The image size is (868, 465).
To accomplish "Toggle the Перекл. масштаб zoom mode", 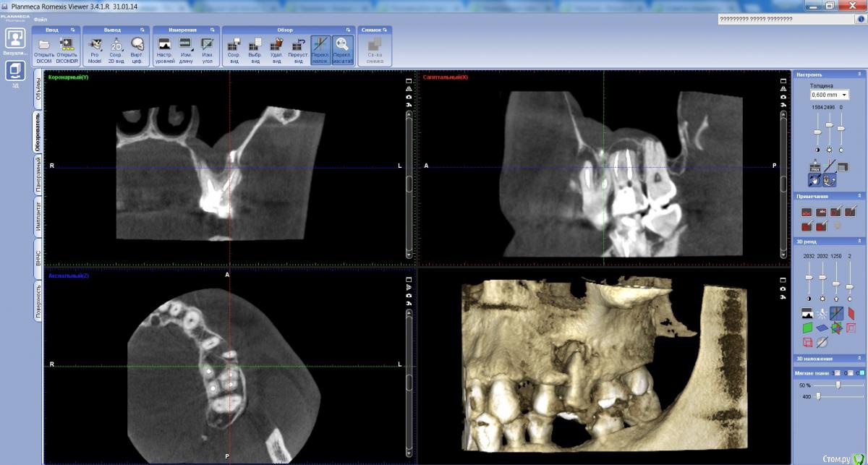I will pyautogui.click(x=343, y=45).
